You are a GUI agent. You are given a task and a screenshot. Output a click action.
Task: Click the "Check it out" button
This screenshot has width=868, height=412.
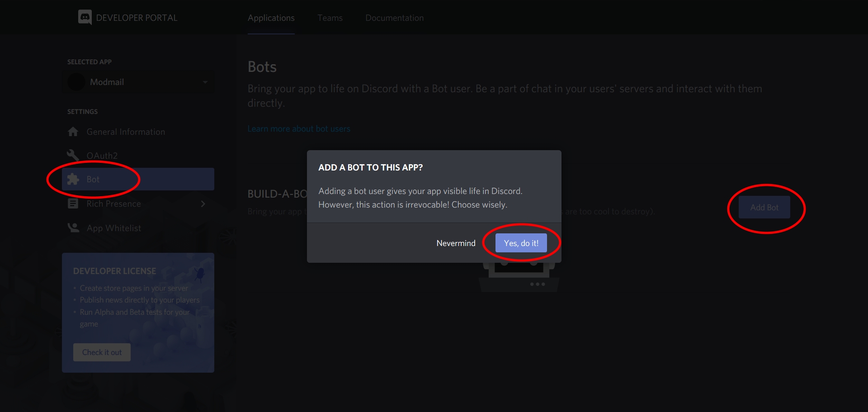102,352
